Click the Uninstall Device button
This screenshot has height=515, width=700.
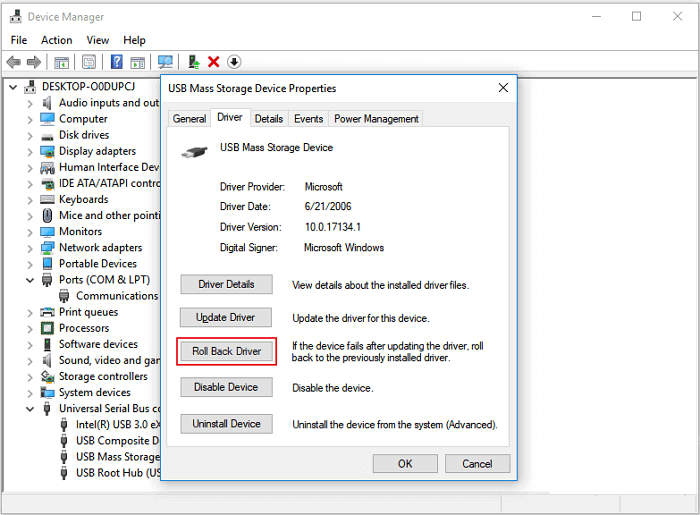point(226,424)
